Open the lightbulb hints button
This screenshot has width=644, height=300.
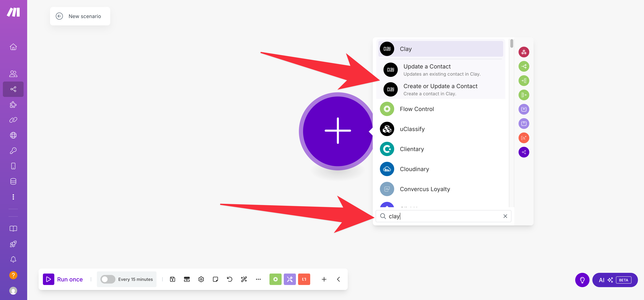[582, 280]
